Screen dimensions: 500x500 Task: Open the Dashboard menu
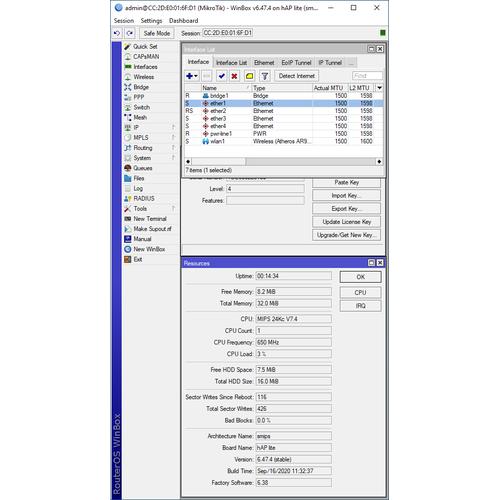coord(183,21)
